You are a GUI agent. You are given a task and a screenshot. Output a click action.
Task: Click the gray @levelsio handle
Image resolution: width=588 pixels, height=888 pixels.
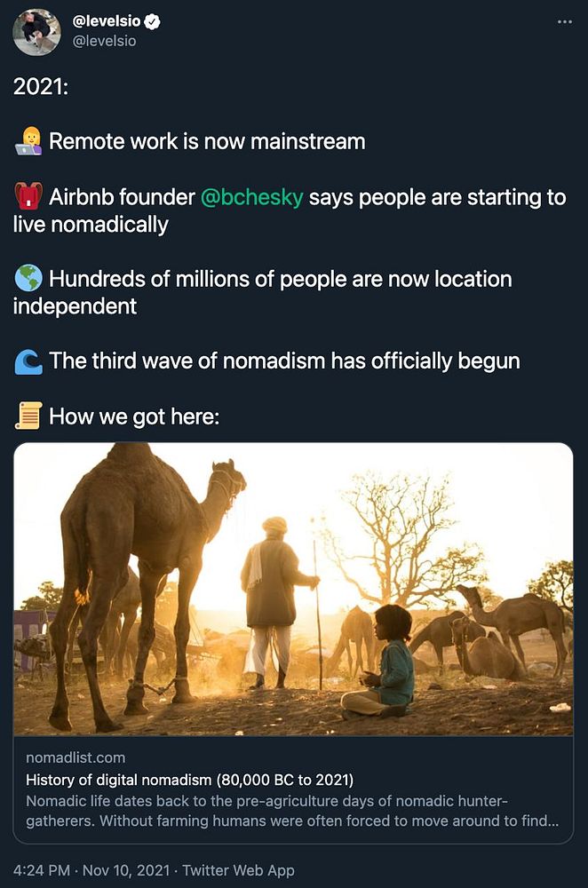[104, 41]
